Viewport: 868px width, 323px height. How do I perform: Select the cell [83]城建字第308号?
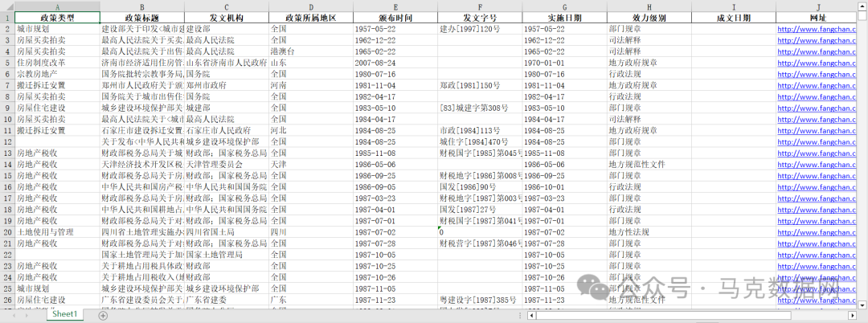[x=480, y=108]
